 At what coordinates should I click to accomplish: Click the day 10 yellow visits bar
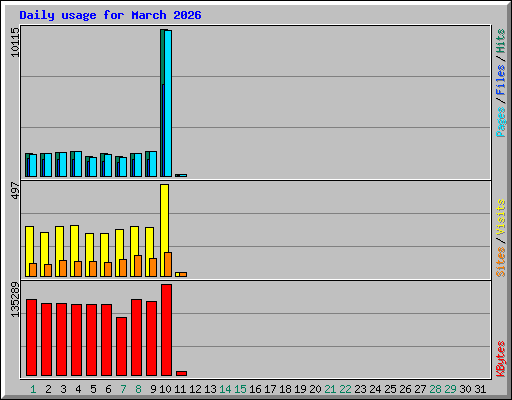coord(164,217)
